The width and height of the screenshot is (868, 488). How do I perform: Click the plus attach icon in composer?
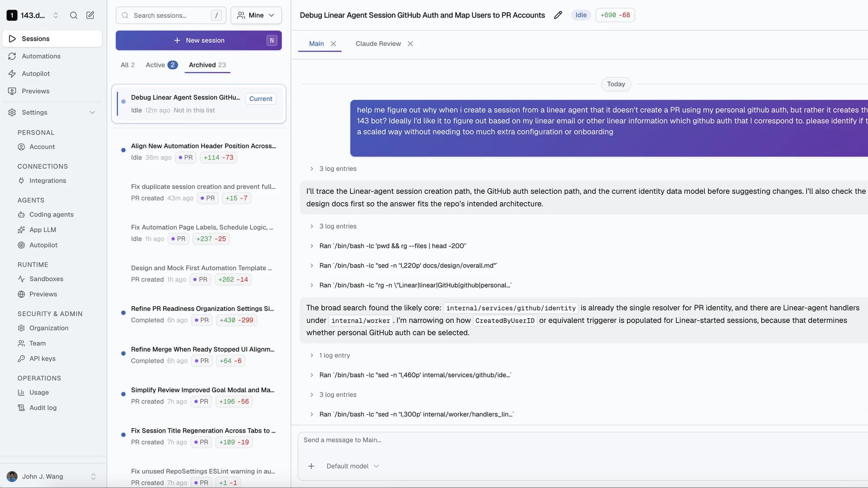click(311, 466)
